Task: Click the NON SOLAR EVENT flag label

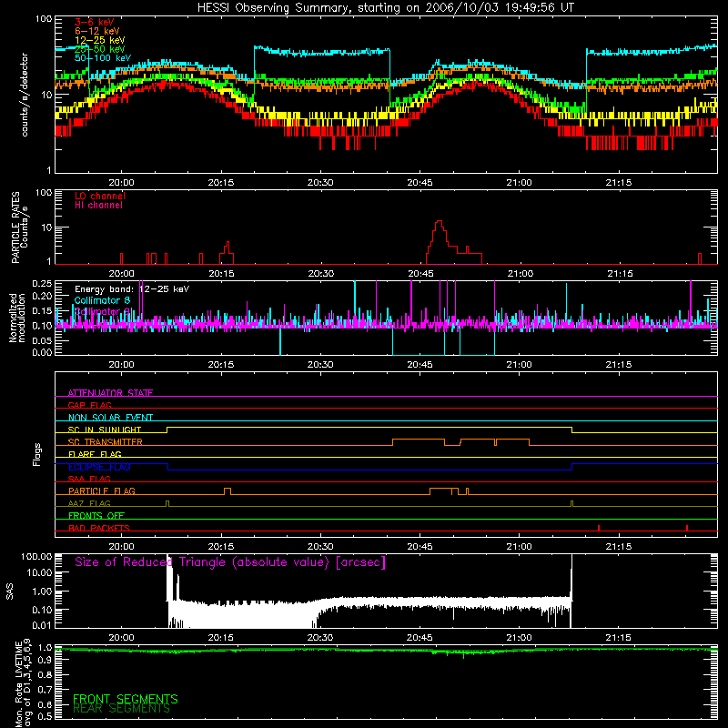Action: (x=110, y=418)
